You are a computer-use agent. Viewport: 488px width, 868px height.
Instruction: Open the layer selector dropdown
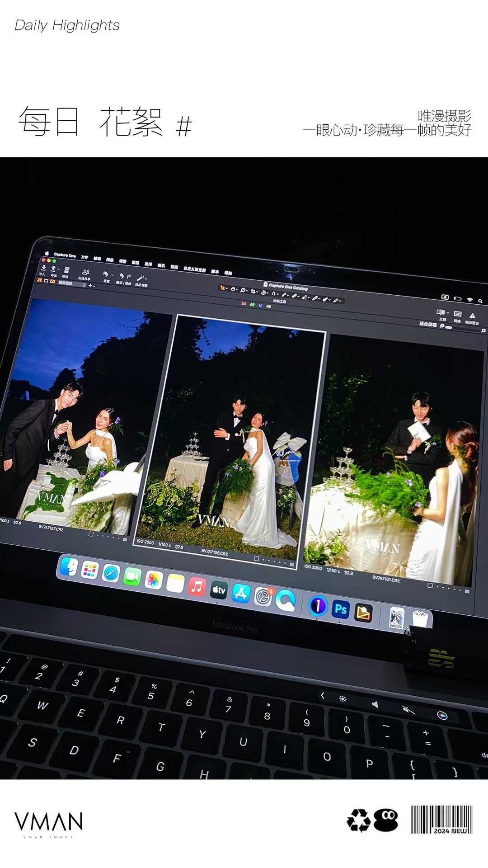[x=71, y=283]
